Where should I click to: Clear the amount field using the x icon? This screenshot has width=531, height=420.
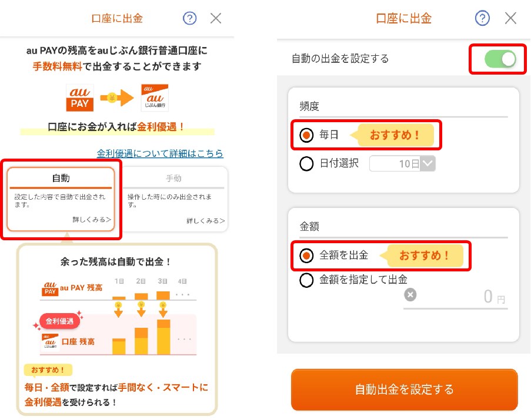coord(410,296)
